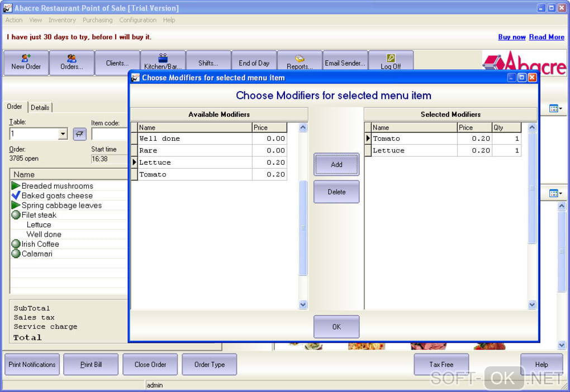Expand the Table number combo box
Screen dimensions: 570x392
63,133
